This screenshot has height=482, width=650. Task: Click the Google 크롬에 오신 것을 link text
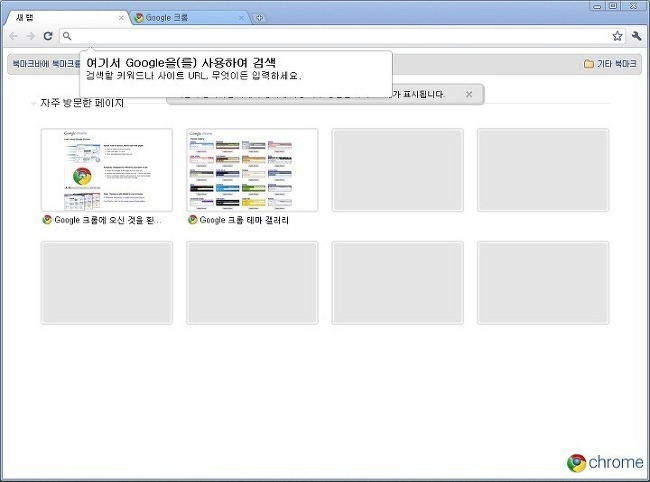[x=108, y=220]
